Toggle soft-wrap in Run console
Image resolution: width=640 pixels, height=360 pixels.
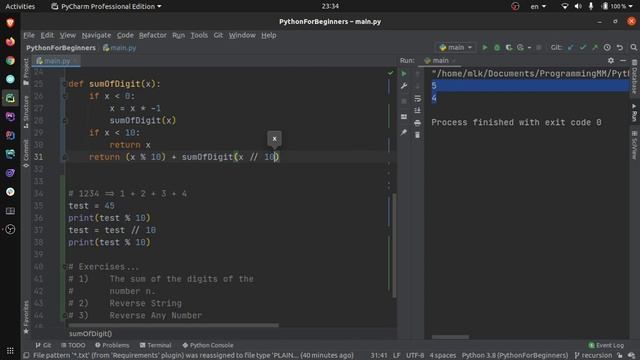click(417, 98)
